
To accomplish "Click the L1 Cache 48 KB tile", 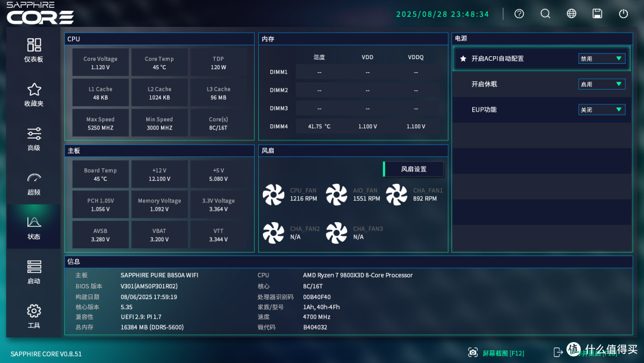I will [x=100, y=93].
